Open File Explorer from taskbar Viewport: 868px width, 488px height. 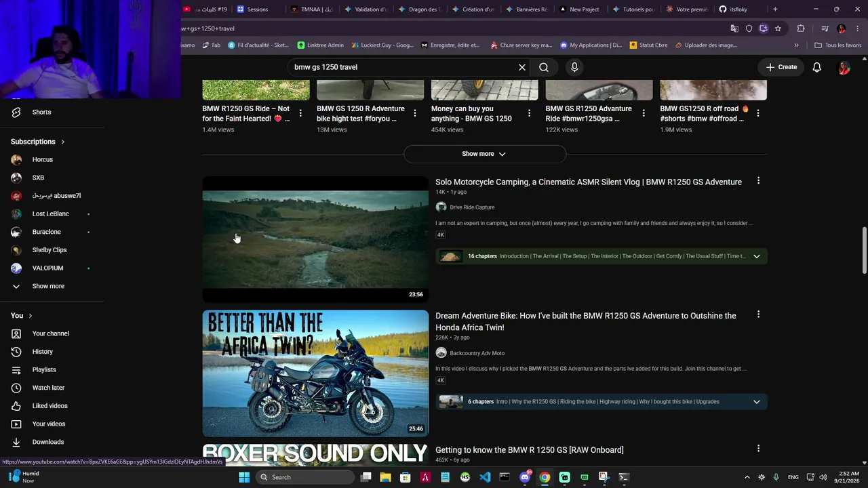tap(385, 477)
